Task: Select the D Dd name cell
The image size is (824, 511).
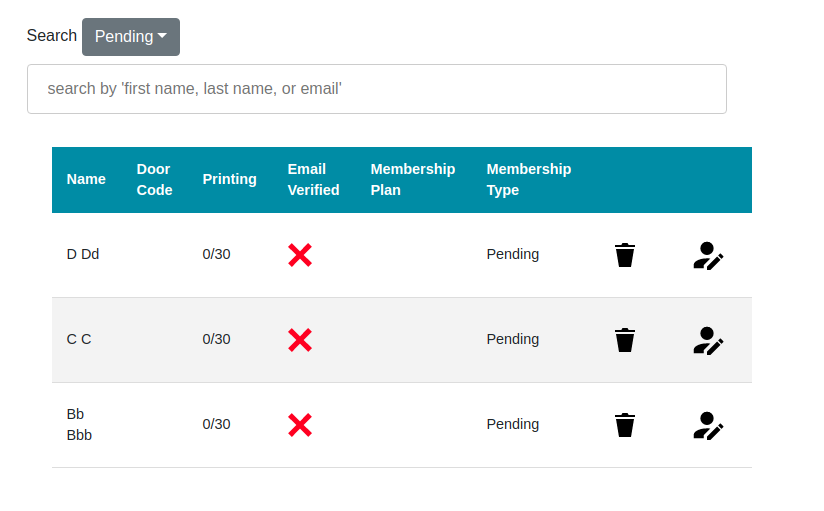Action: tap(83, 254)
